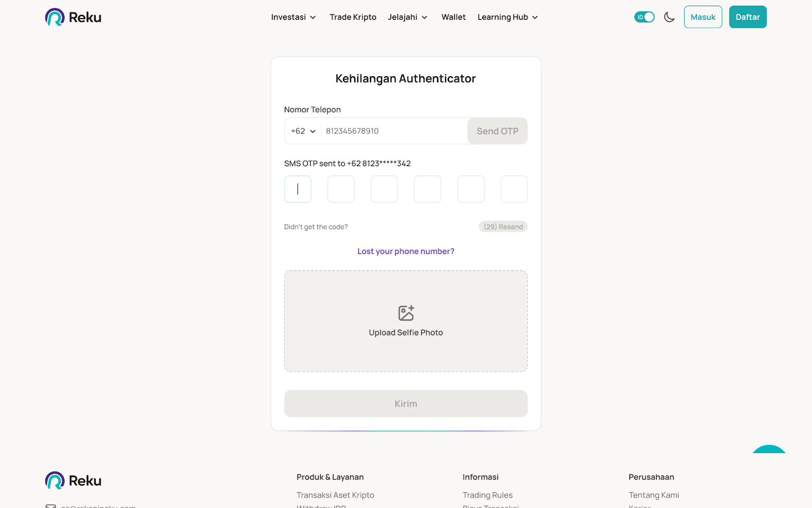Click the Resend code button
812x508 pixels.
tap(503, 227)
